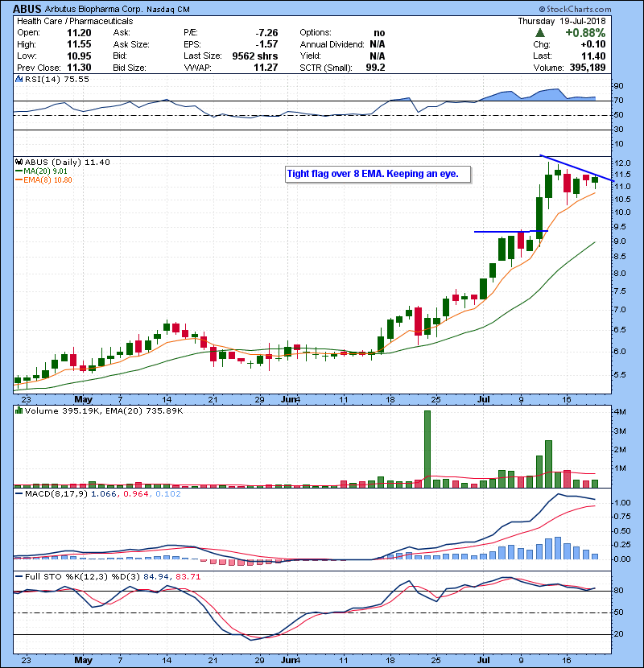Select the ABUS ticker symbol in header
The image size is (644, 668).
point(27,9)
